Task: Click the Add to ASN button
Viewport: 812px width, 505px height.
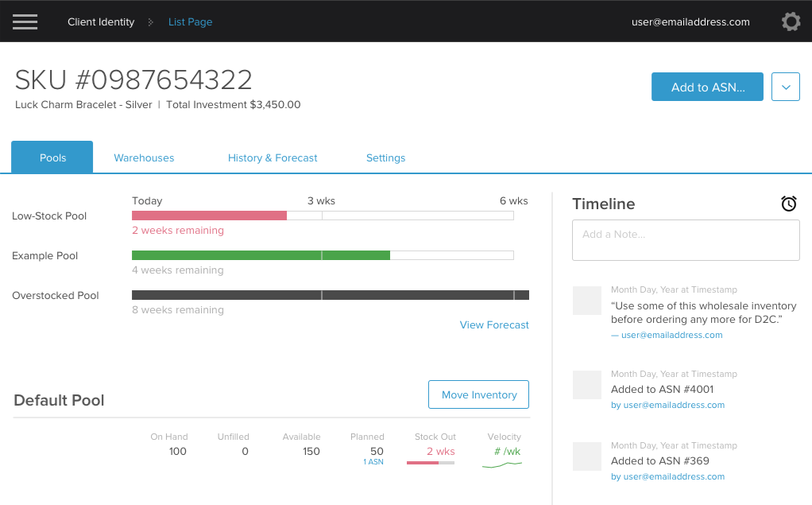Action: click(707, 87)
